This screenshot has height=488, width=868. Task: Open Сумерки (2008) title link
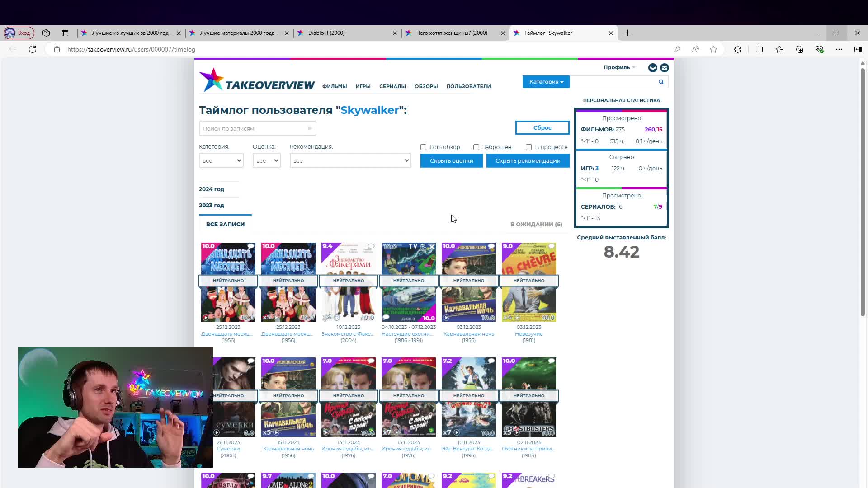tap(228, 449)
